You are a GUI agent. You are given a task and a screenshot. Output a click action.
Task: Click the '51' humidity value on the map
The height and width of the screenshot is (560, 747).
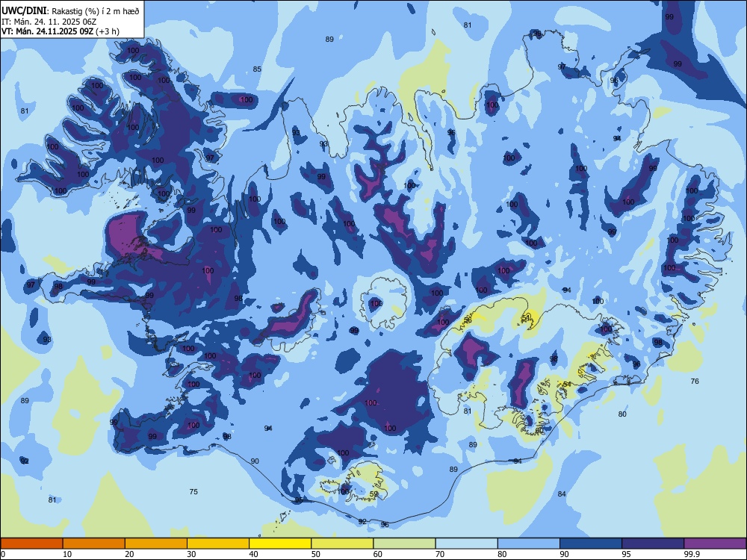(526, 317)
